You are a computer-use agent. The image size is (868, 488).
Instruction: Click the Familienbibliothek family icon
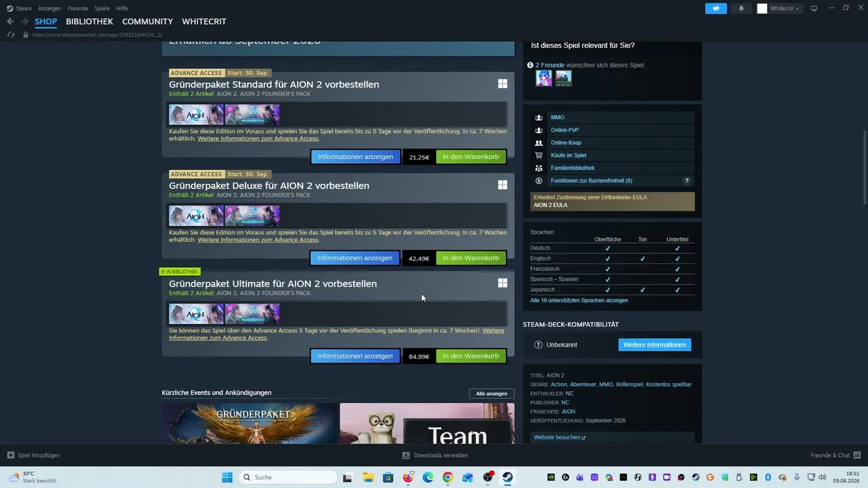click(x=539, y=168)
